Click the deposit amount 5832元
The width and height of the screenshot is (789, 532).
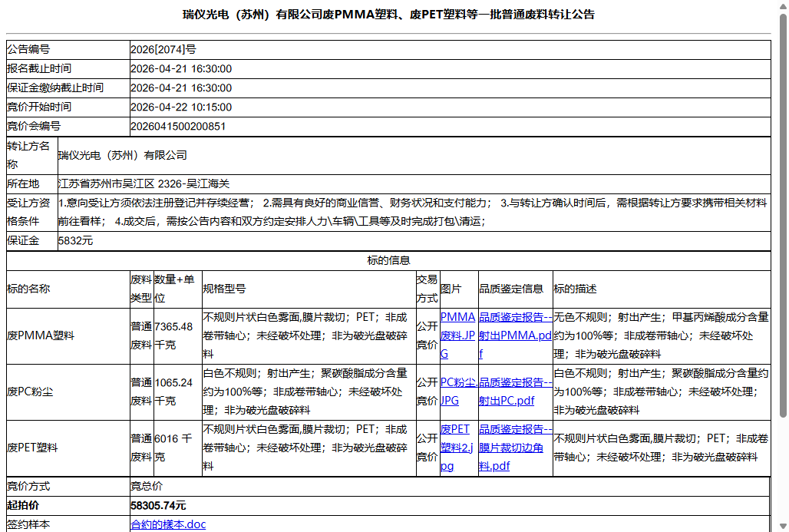pyautogui.click(x=75, y=240)
